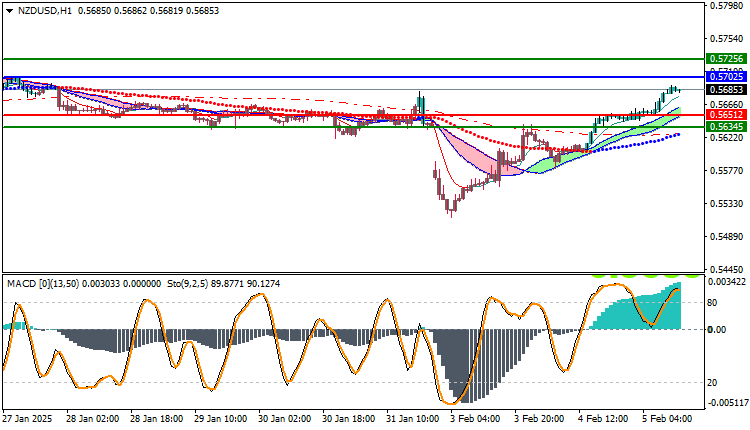Image resolution: width=750 pixels, height=430 pixels.
Task: Click the 0.56220 price scale value
Action: (x=727, y=137)
